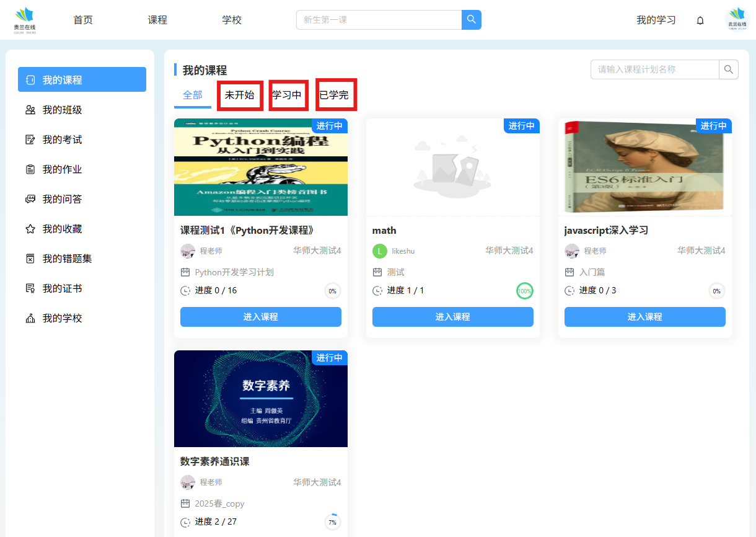Select the 已学完 tab
This screenshot has height=537, width=756.
point(335,95)
